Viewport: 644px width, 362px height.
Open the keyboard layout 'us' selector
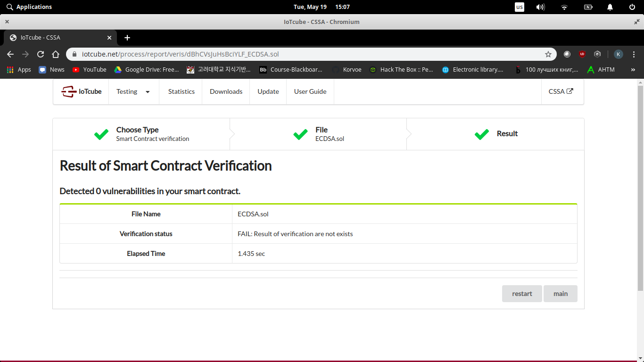click(519, 7)
